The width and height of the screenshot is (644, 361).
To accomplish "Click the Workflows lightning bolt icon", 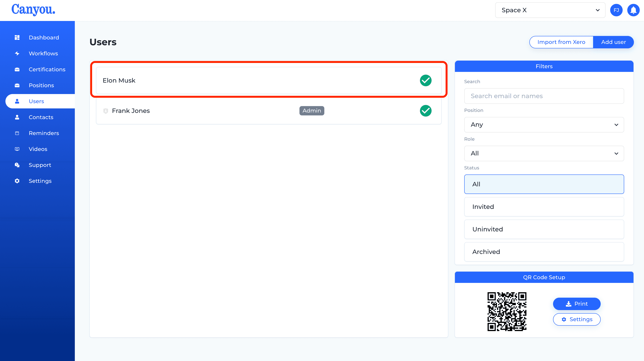I will [x=17, y=53].
